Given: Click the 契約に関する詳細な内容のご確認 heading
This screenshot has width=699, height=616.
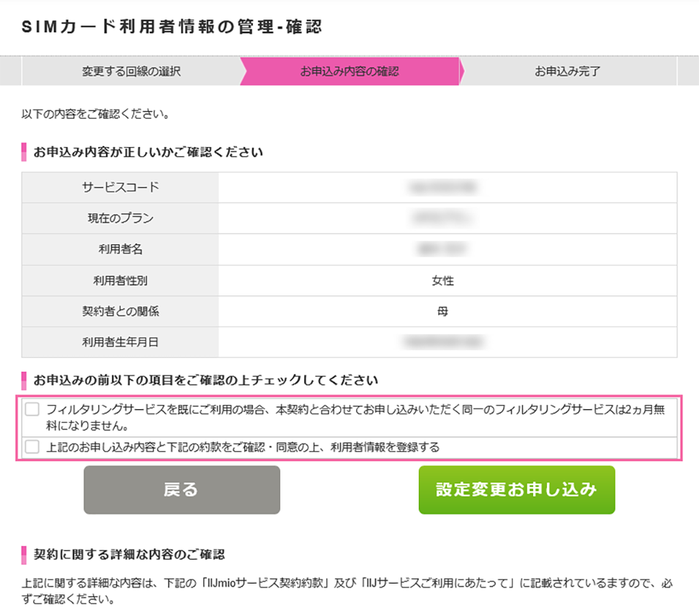Looking at the screenshot, I should [x=129, y=555].
